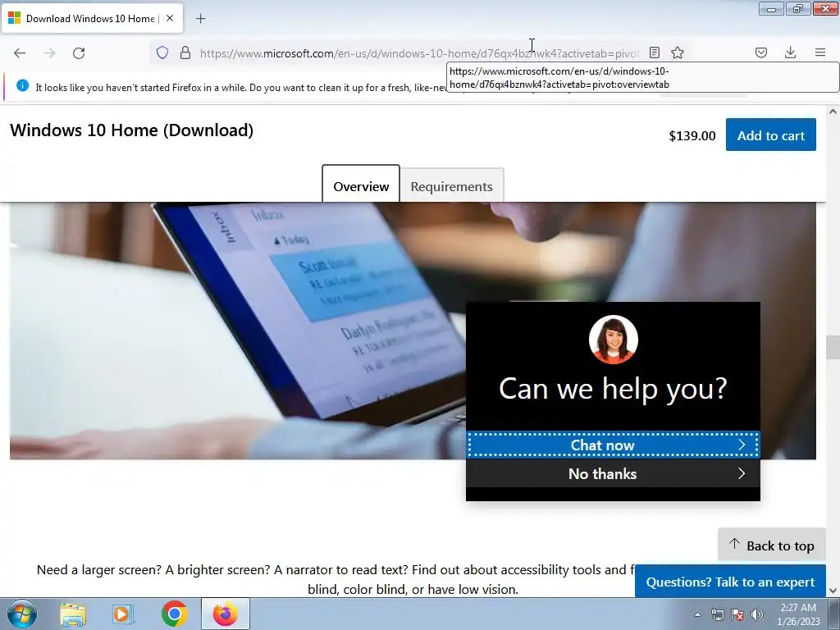Switch to the Requirements tab

(x=452, y=186)
